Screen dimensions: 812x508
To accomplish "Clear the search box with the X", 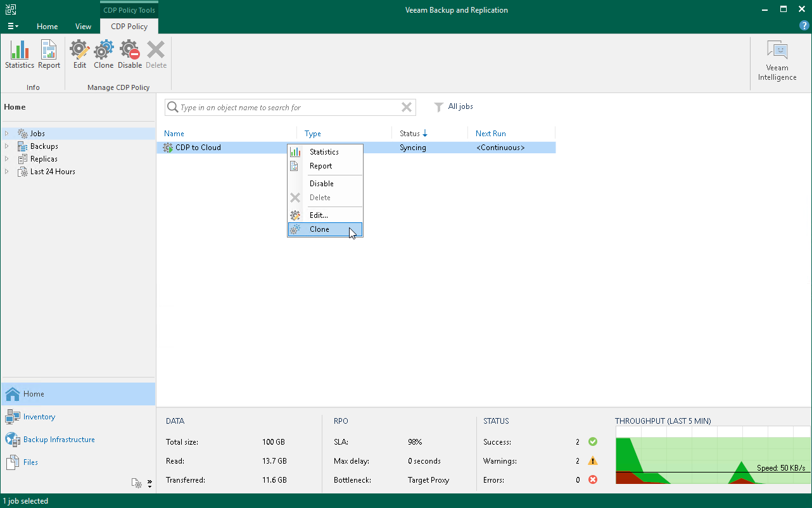I will tap(407, 108).
